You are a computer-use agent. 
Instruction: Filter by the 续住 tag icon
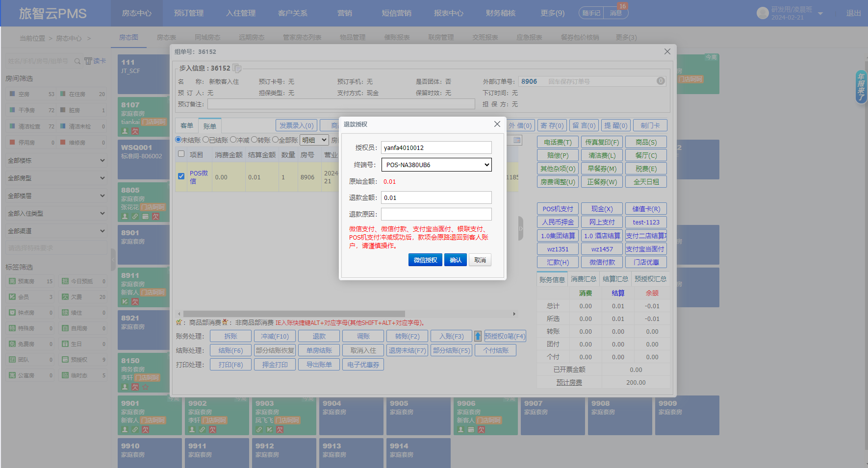tap(65, 313)
